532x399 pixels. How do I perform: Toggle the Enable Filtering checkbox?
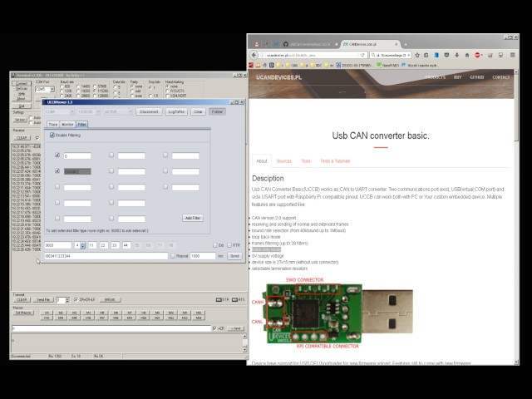tap(52, 135)
